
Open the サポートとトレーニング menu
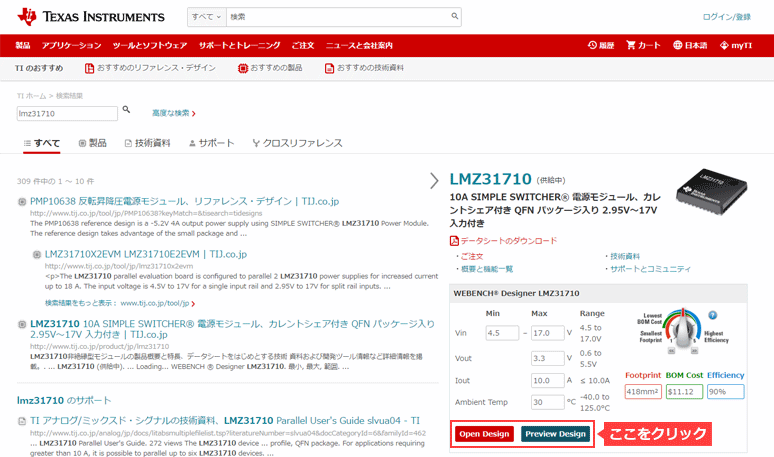pyautogui.click(x=239, y=45)
